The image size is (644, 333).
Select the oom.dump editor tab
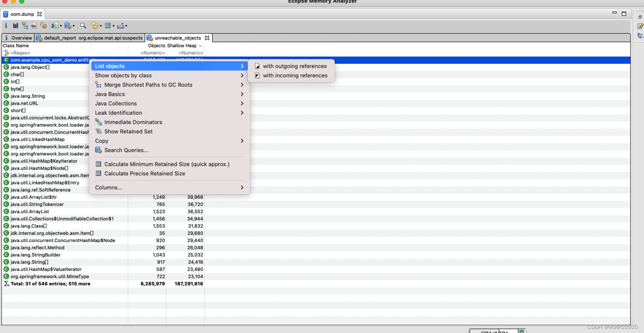click(x=22, y=14)
